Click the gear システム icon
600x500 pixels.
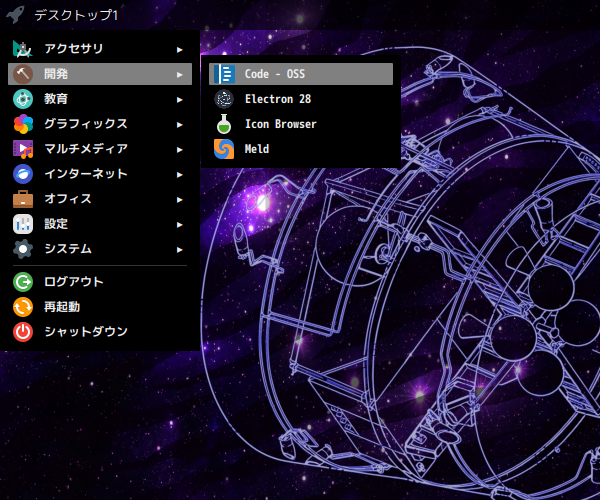[x=23, y=249]
